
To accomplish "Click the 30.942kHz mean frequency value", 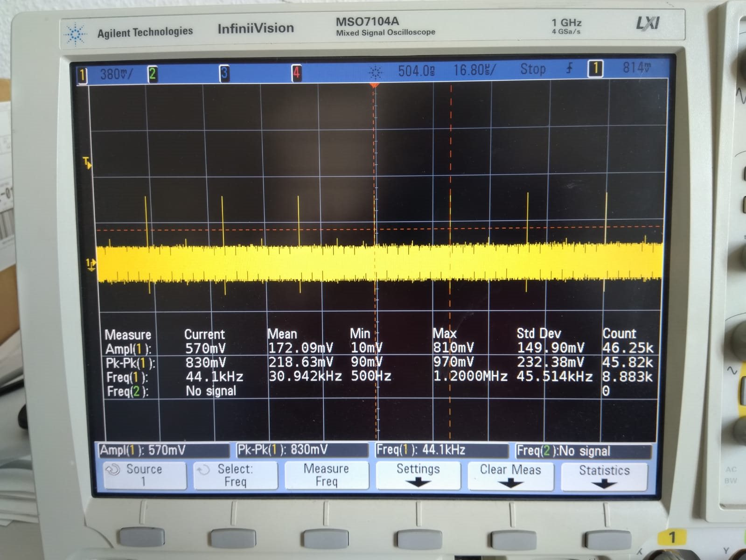I will (305, 376).
